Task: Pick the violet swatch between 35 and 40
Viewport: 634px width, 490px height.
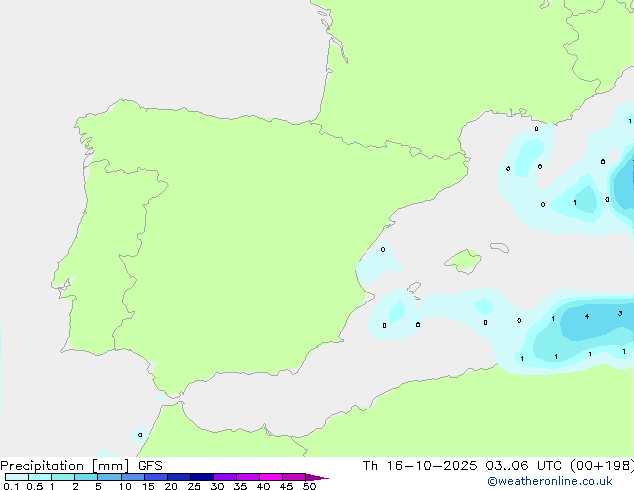Action: click(248, 477)
